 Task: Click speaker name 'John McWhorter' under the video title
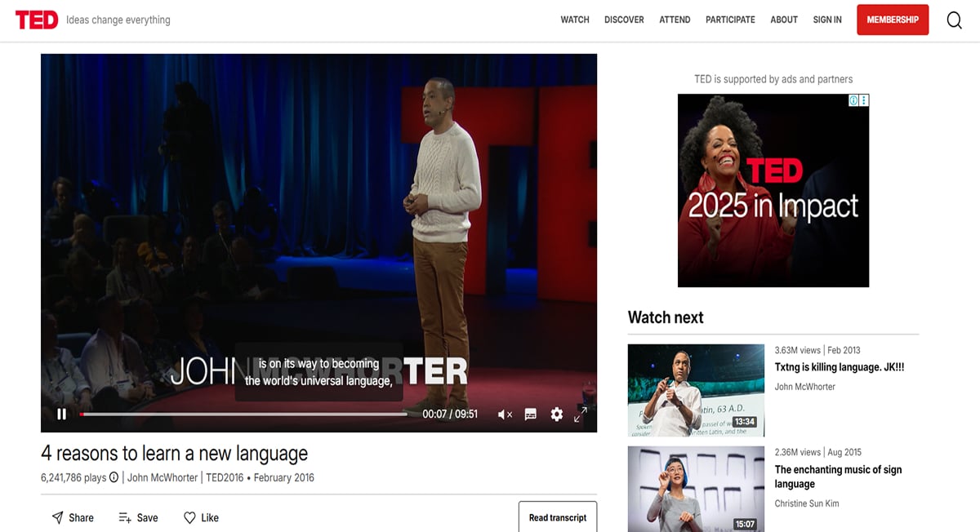pyautogui.click(x=163, y=477)
